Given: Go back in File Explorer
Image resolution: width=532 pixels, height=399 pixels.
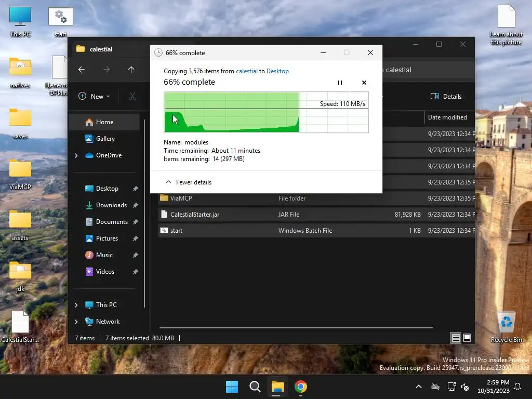Looking at the screenshot, I should (82, 70).
